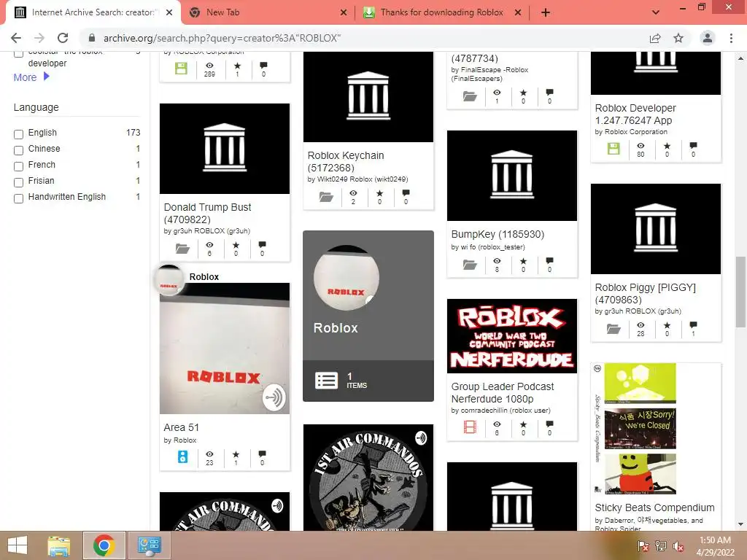
Task: Close the Thanks for downloading Roblox tab
Action: (x=518, y=12)
